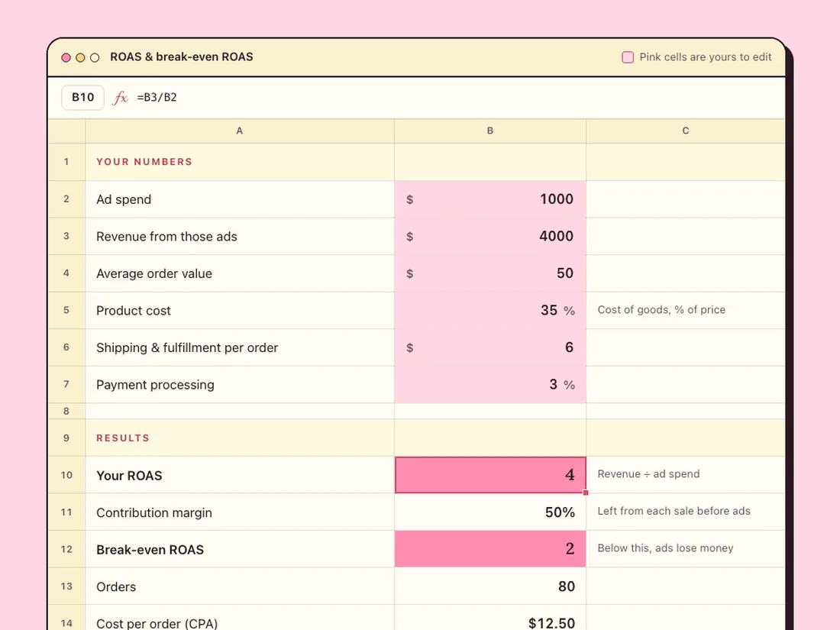This screenshot has width=840, height=630.
Task: Select Contribution margin cell 50%
Action: tap(490, 512)
